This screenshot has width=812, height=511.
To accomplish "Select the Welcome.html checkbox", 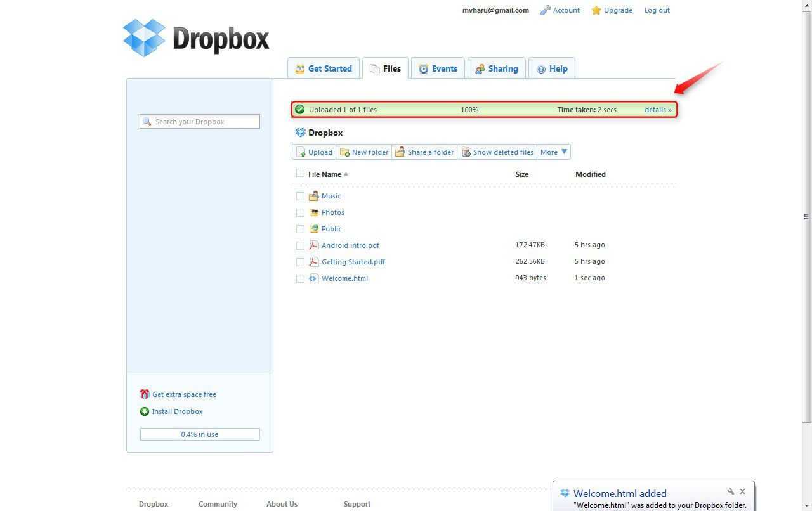I will pyautogui.click(x=300, y=278).
